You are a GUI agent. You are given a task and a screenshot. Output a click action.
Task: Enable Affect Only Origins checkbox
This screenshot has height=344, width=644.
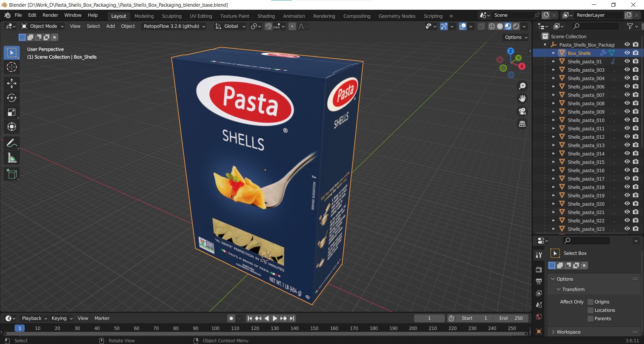click(591, 302)
